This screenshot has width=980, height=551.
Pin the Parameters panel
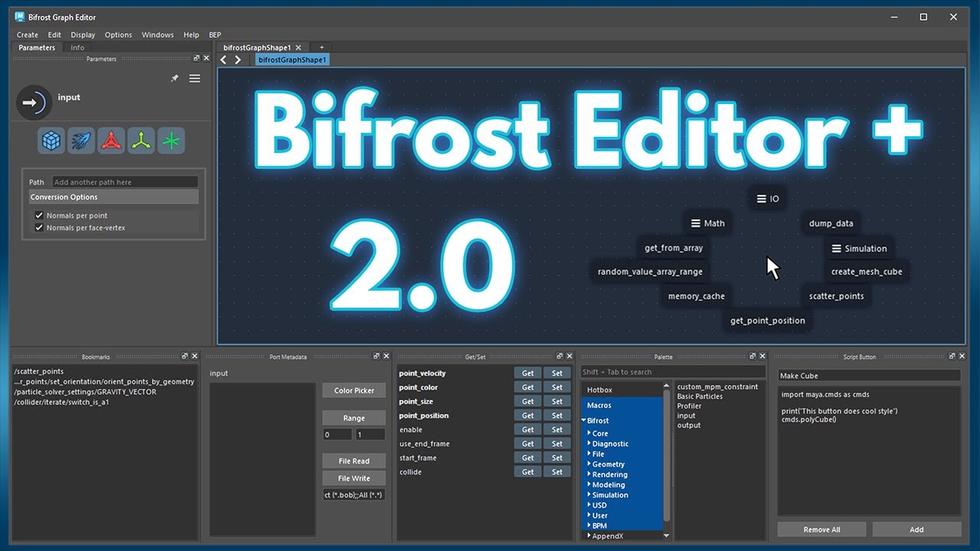pyautogui.click(x=175, y=78)
